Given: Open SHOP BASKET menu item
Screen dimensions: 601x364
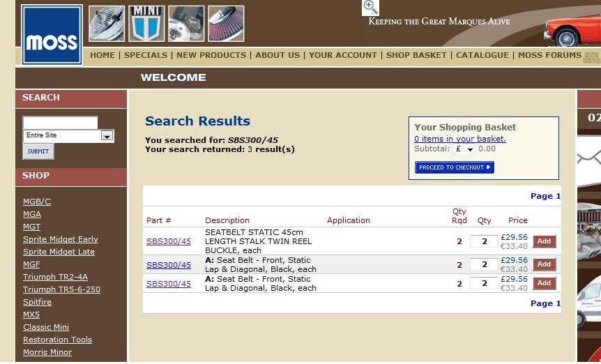Looking at the screenshot, I should (416, 55).
